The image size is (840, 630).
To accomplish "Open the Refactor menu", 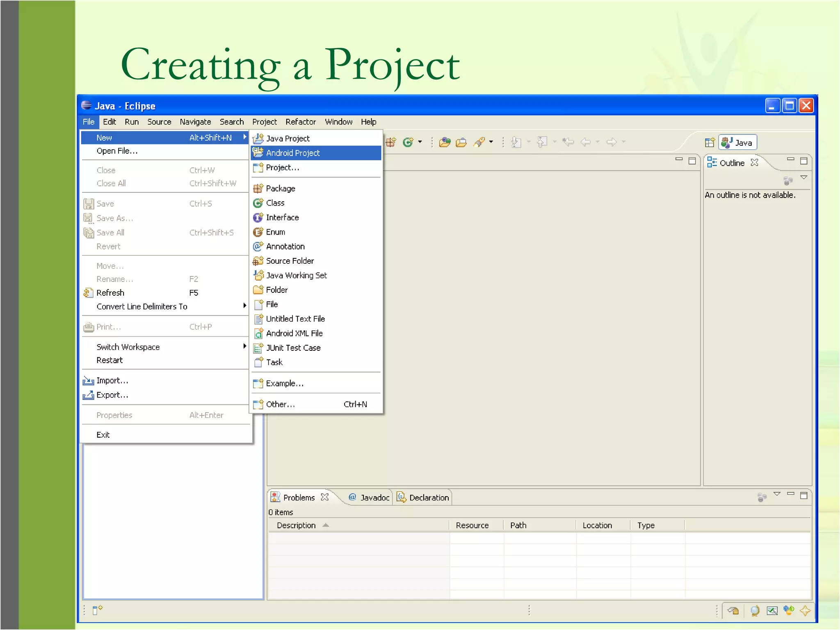I will (x=301, y=122).
